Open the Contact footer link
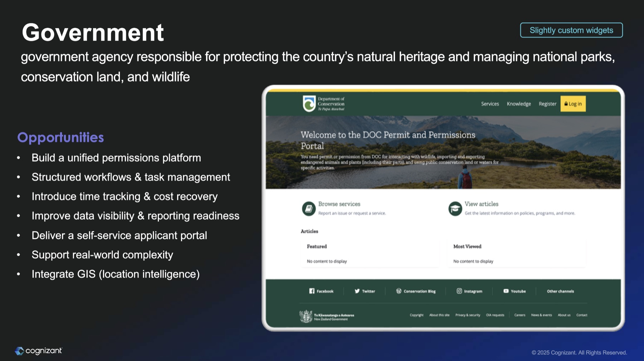The height and width of the screenshot is (361, 644). tap(582, 315)
